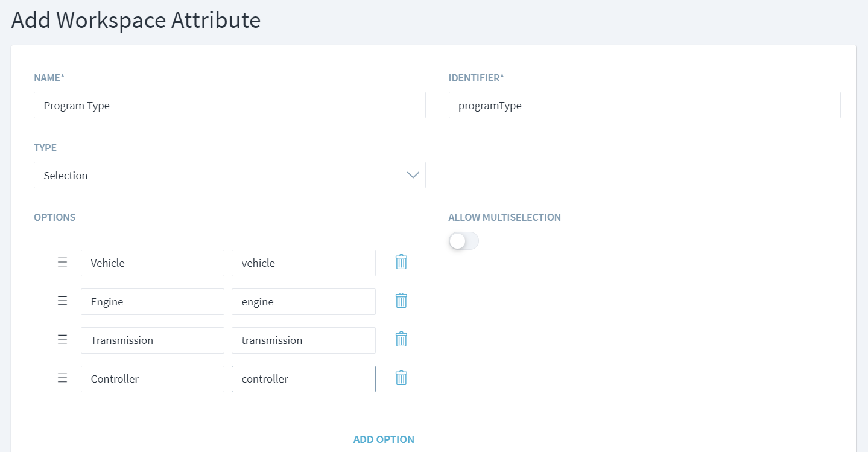Image resolution: width=868 pixels, height=452 pixels.
Task: Remove the Controller option via trash icon
Action: tap(401, 378)
